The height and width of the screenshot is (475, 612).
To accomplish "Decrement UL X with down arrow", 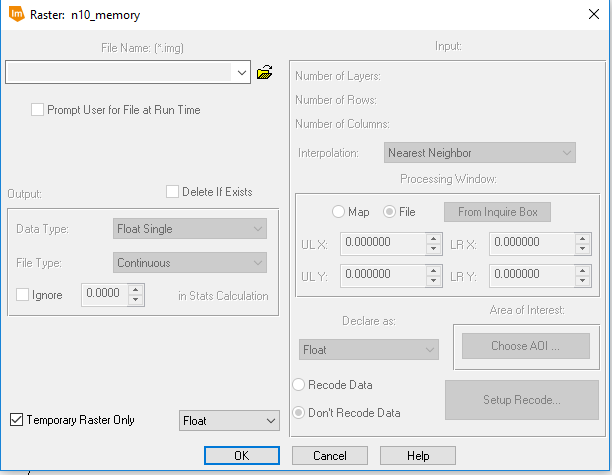I will [x=433, y=249].
